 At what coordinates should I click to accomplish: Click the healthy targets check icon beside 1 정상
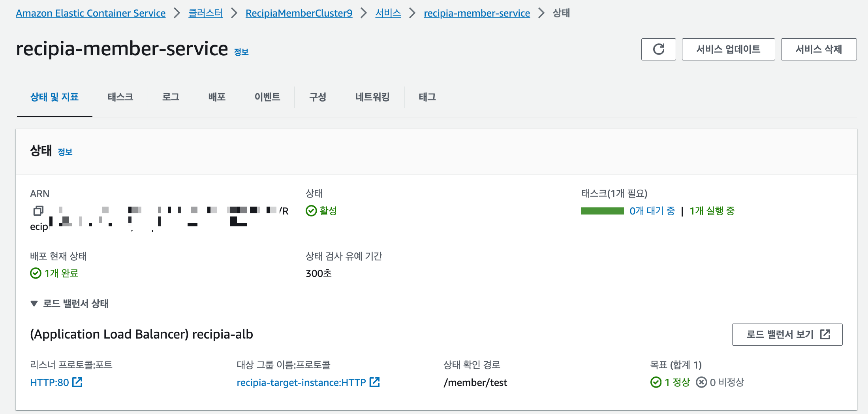656,382
